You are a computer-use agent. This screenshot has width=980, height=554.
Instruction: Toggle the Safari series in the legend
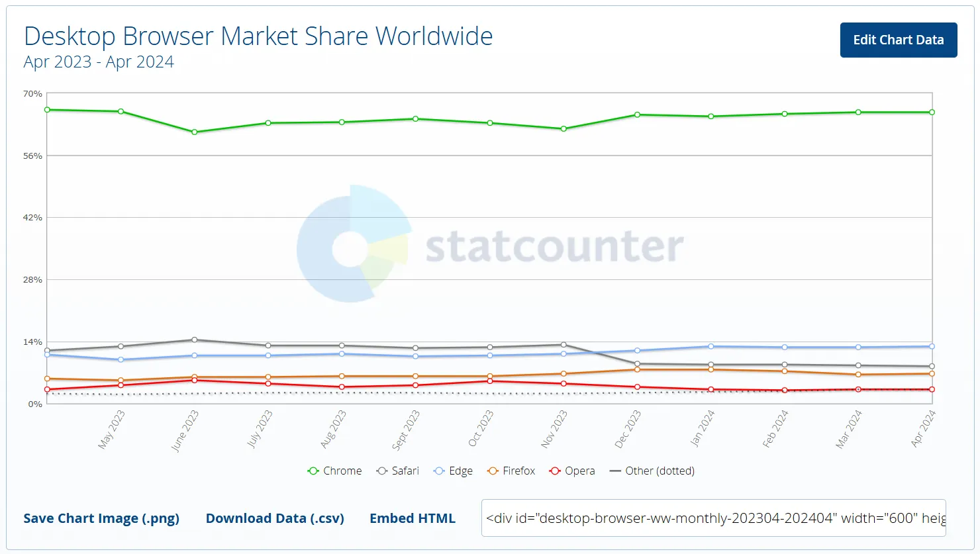pos(398,471)
